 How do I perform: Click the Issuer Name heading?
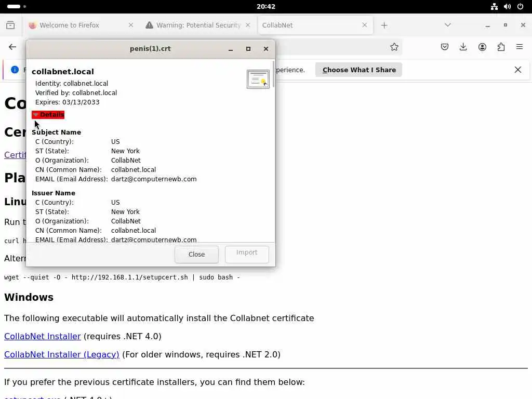tap(54, 193)
